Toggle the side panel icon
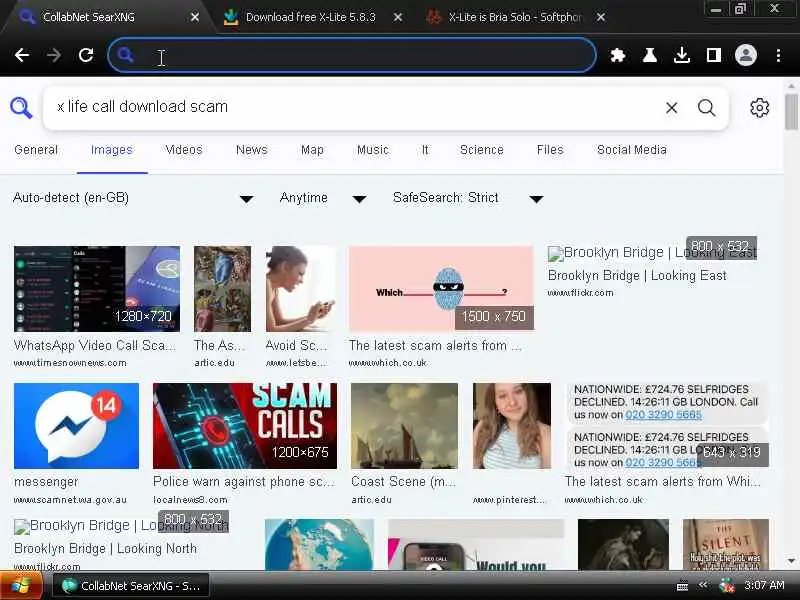 (x=713, y=55)
